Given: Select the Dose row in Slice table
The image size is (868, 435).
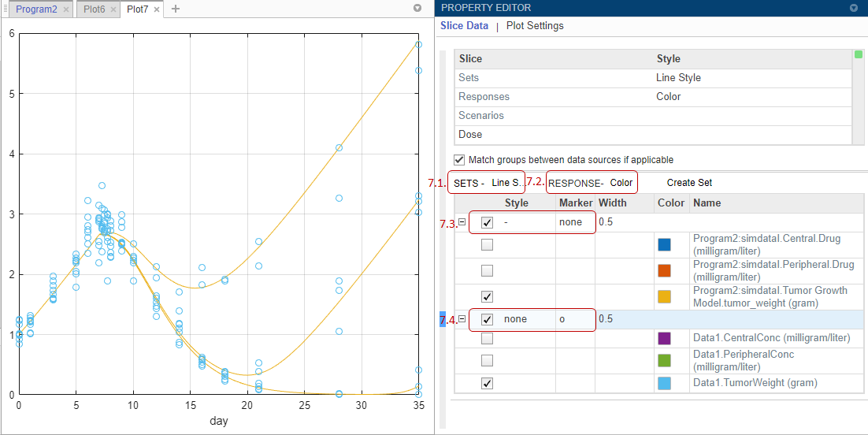Looking at the screenshot, I should 652,135.
